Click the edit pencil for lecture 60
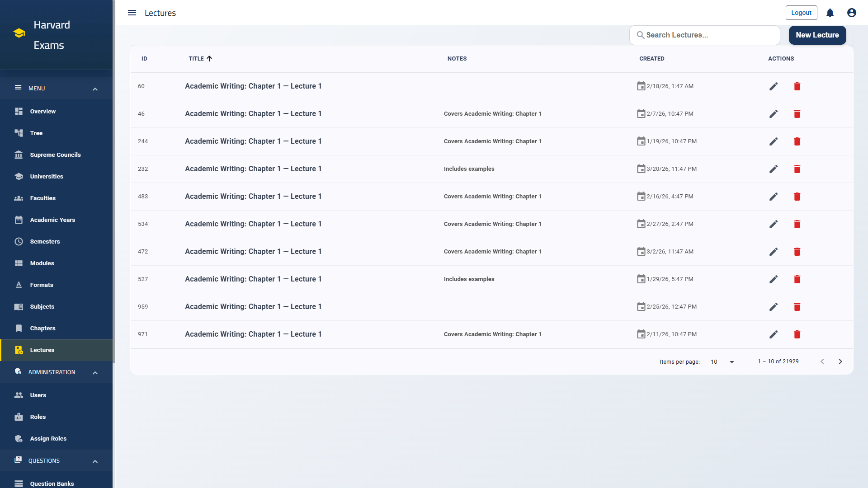 coord(774,86)
